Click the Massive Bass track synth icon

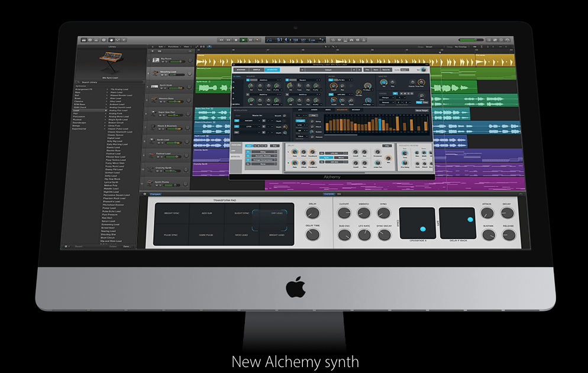(154, 99)
